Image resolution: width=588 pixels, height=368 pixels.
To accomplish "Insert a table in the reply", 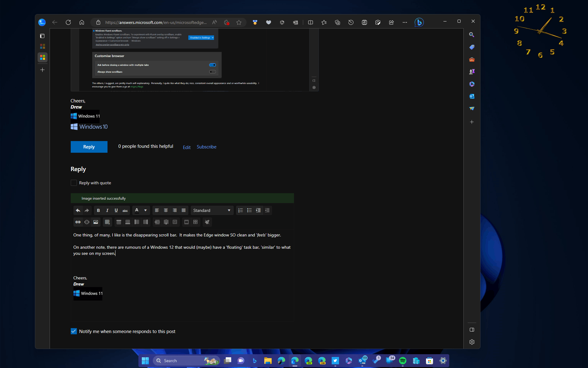I will point(107,222).
